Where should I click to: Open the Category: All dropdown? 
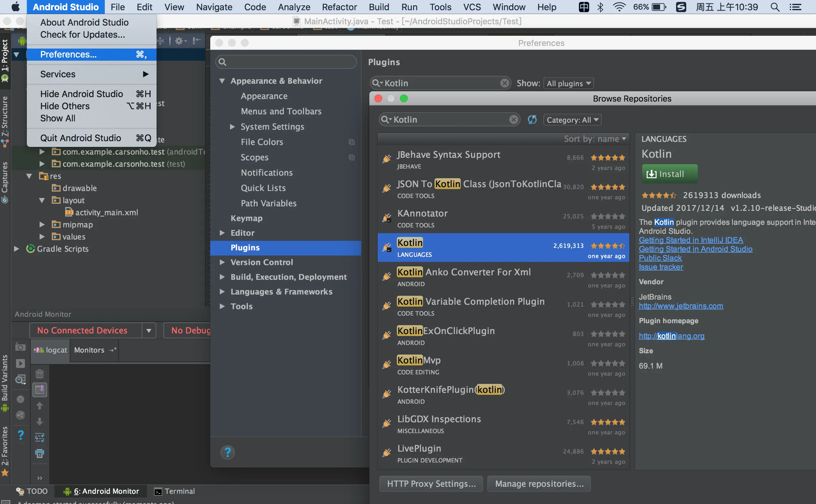tap(572, 120)
